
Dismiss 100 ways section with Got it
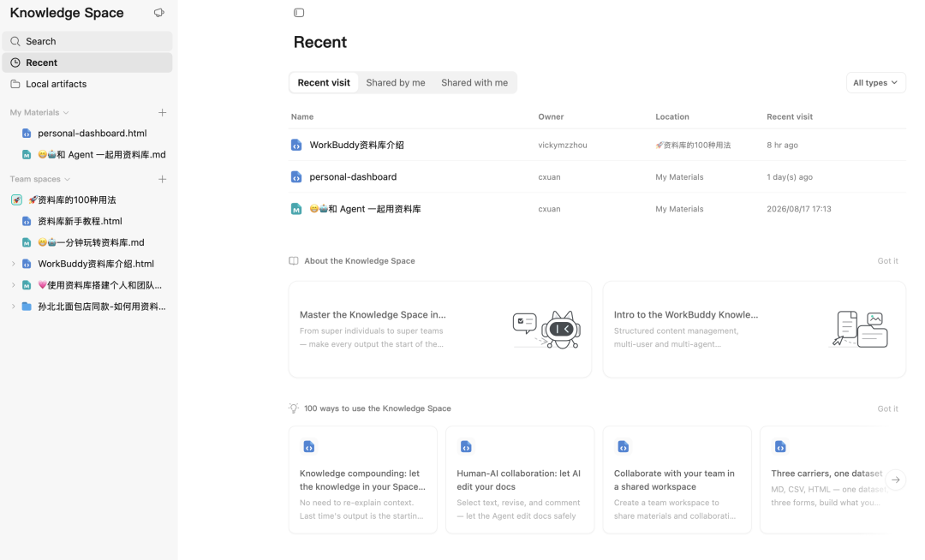pyautogui.click(x=887, y=408)
